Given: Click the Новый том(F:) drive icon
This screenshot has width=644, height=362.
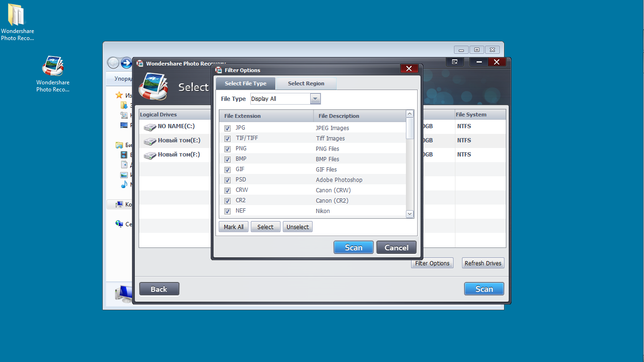Looking at the screenshot, I should (150, 155).
